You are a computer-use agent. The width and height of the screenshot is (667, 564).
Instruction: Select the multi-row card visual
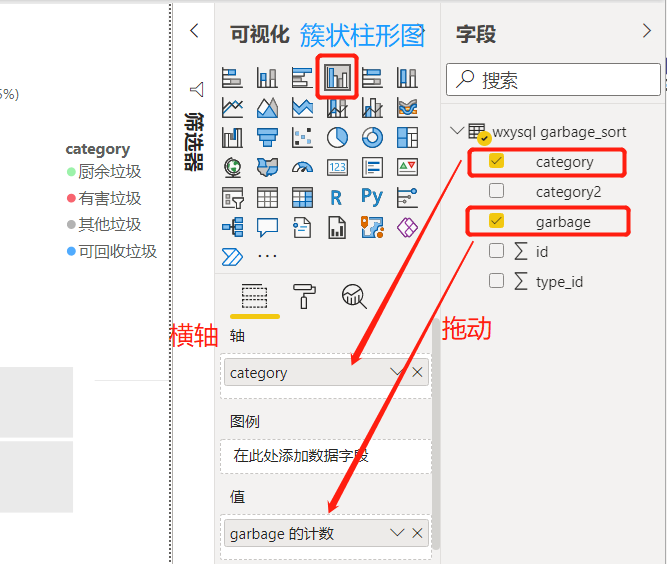point(372,167)
